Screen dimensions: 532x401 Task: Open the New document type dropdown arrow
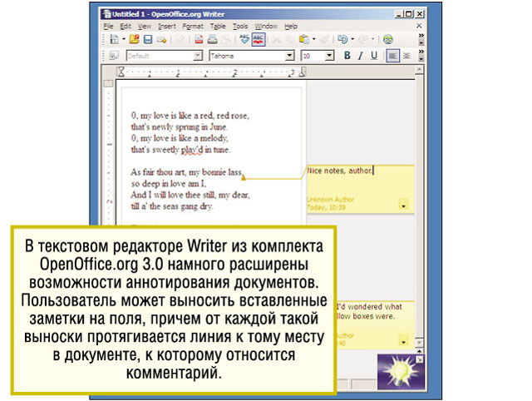coord(124,39)
